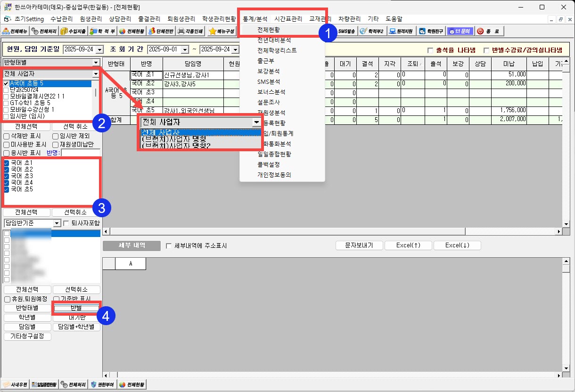This screenshot has width=575, height=392.
Task: Uncheck the 국어 초3 class checkbox
Action: tap(7, 176)
